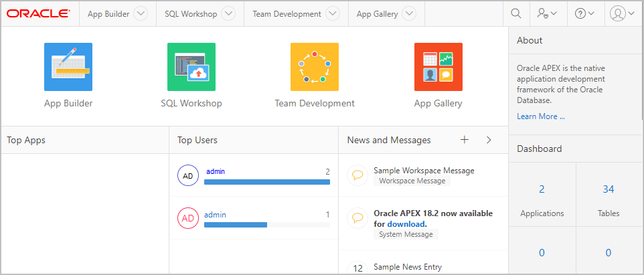This screenshot has height=275, width=644.
Task: Open the Help menu
Action: click(584, 13)
